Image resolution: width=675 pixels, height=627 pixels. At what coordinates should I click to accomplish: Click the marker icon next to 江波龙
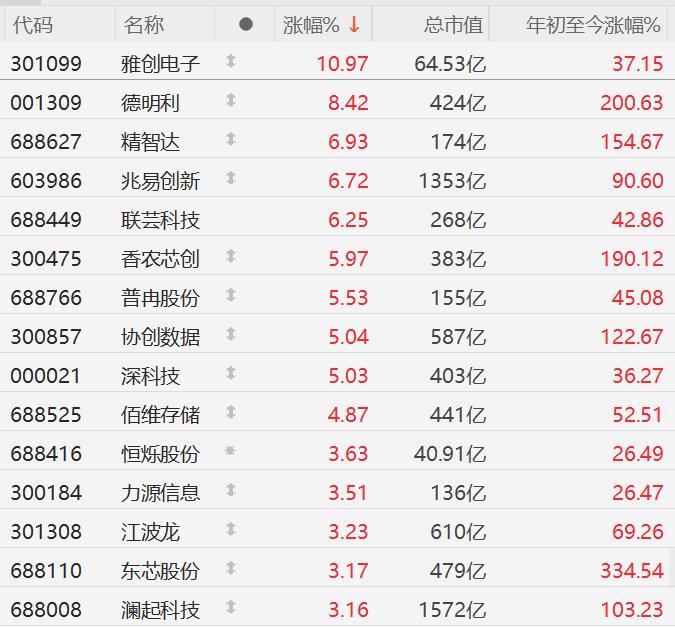(x=231, y=529)
